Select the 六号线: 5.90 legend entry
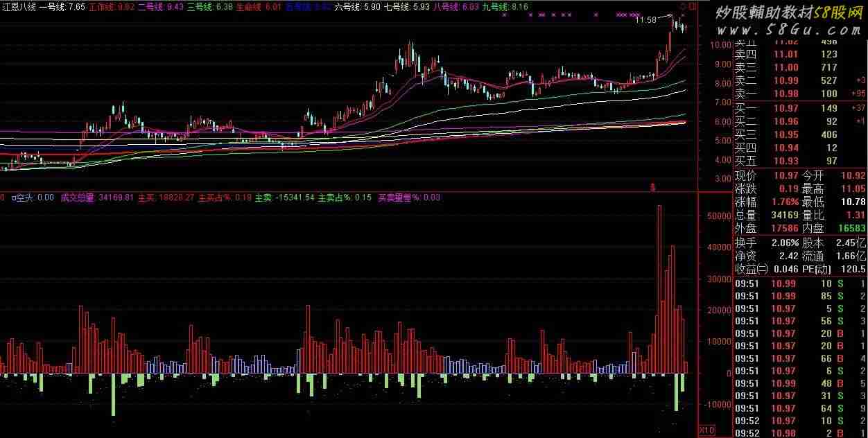The height and width of the screenshot is (438, 868). click(x=357, y=7)
